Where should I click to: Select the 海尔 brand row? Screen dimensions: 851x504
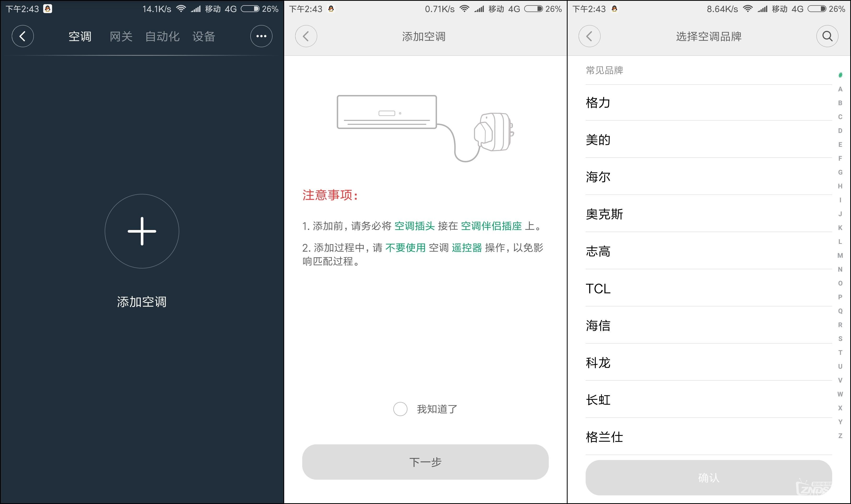[x=598, y=177]
